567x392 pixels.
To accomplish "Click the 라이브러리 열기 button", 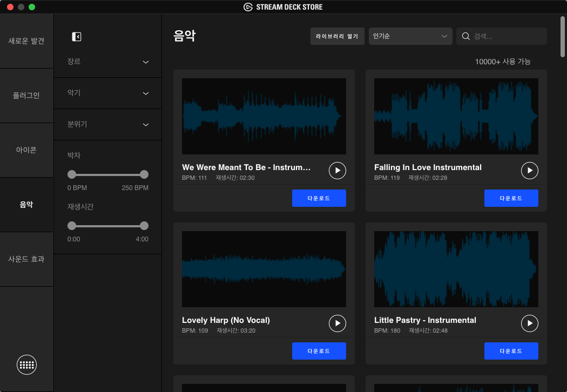I will 337,36.
